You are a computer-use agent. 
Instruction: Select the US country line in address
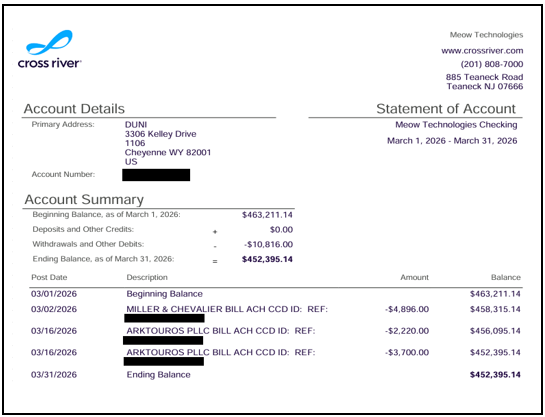click(x=131, y=162)
